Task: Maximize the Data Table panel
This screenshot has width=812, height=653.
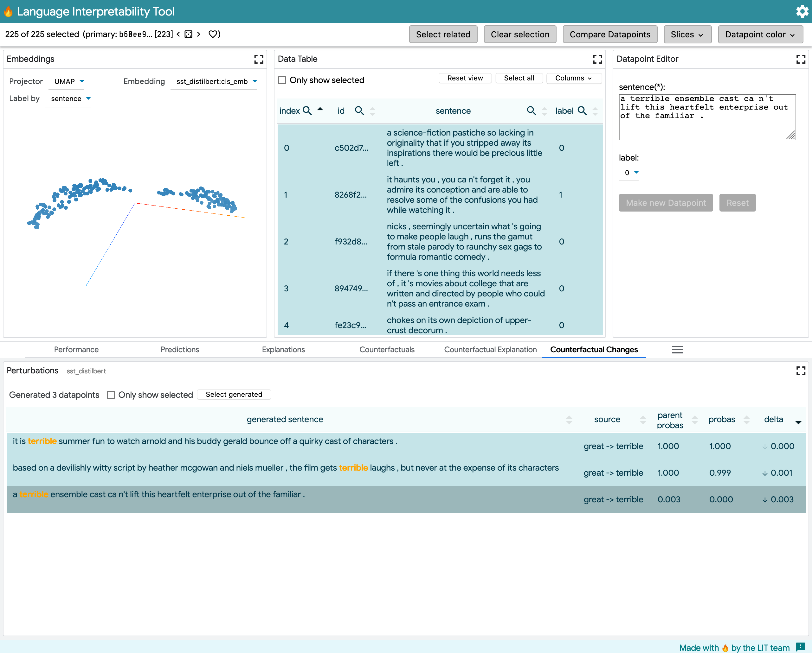Action: [x=597, y=59]
